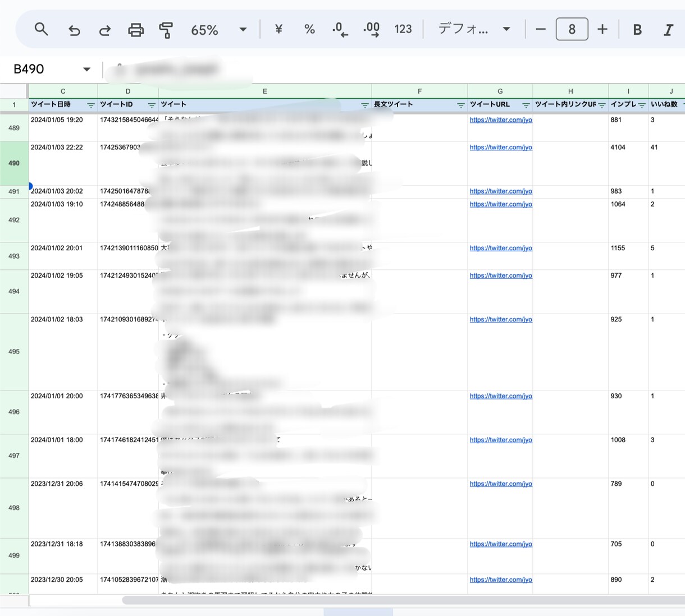685x616 pixels.
Task: Open filter for ツイートID column
Action: tap(152, 105)
